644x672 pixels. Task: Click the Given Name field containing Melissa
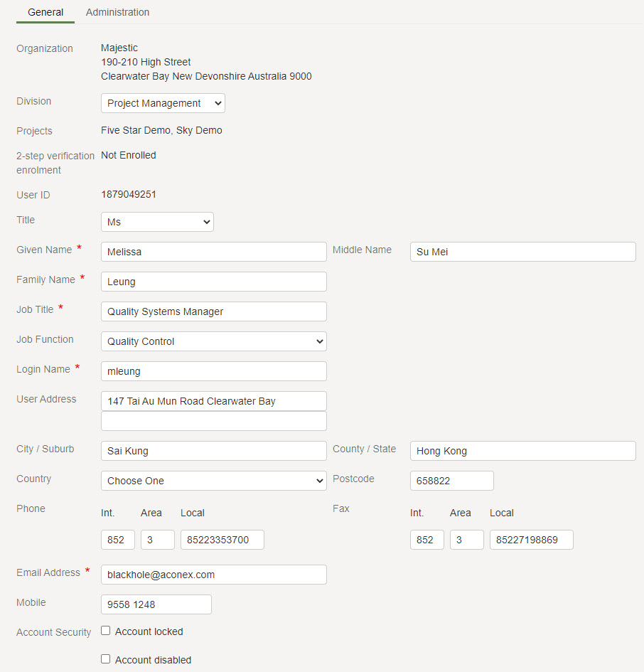pyautogui.click(x=214, y=252)
